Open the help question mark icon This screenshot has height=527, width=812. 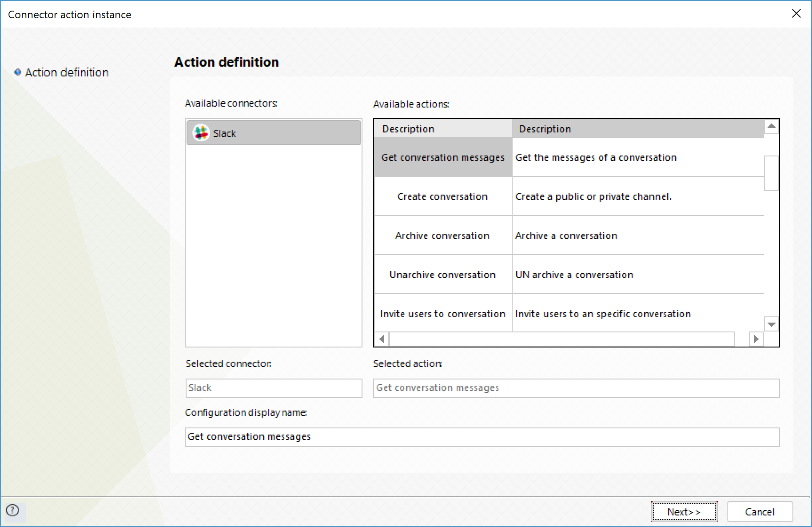click(x=13, y=510)
